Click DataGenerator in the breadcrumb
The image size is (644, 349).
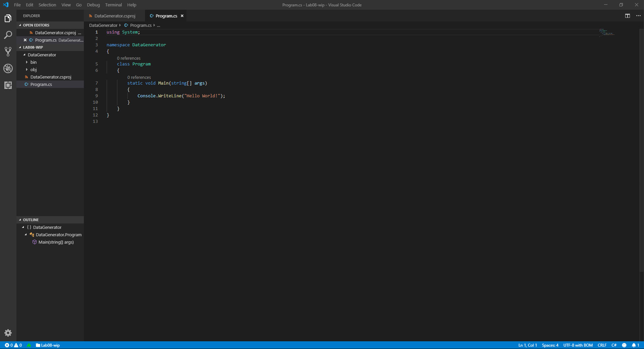(103, 25)
